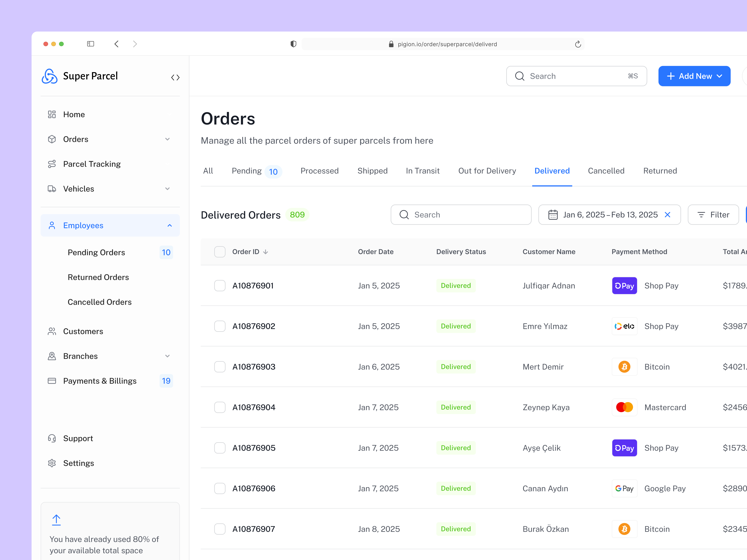This screenshot has height=560, width=747.
Task: Check the checkbox for order A10876902
Action: pyautogui.click(x=220, y=326)
